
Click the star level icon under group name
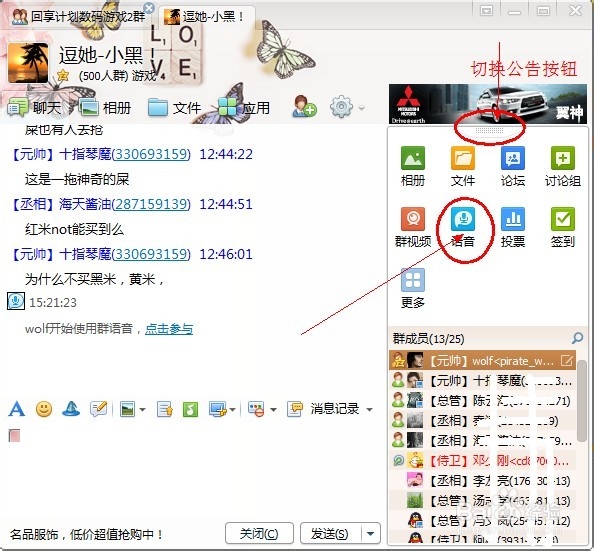[63, 75]
